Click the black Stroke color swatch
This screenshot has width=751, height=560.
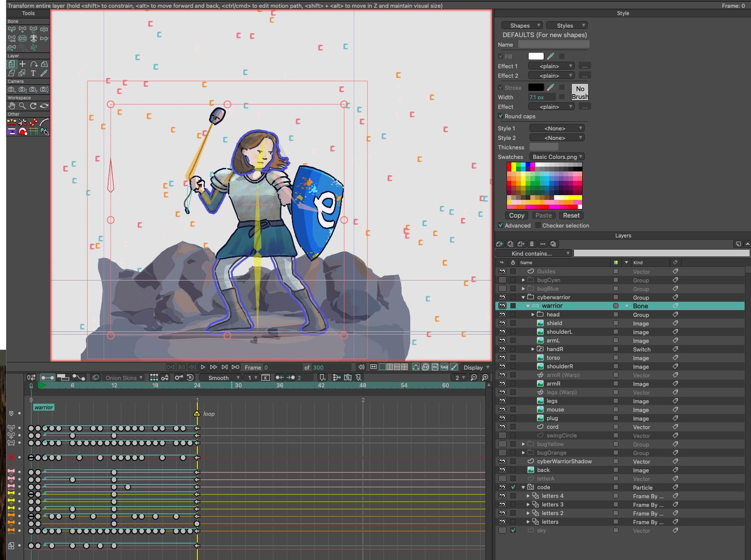click(536, 88)
